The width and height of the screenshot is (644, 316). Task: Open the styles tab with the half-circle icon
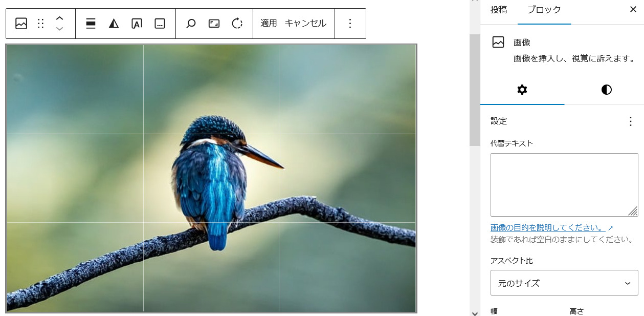click(x=606, y=90)
